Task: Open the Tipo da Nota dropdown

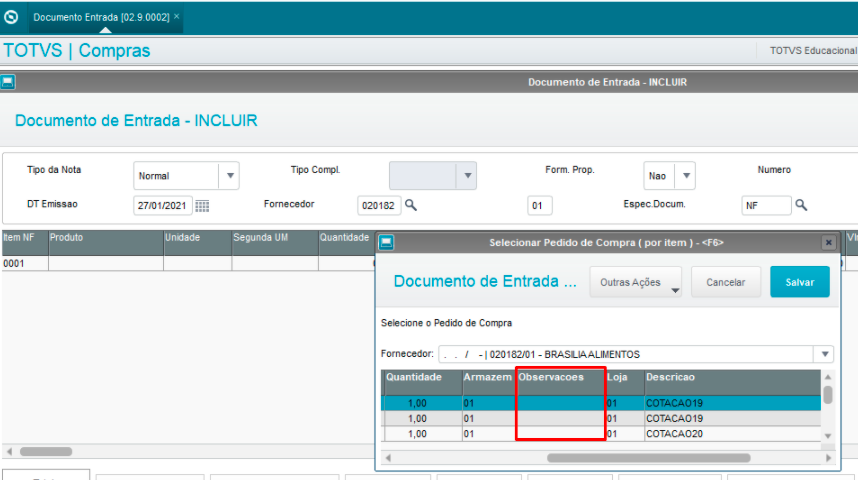Action: pos(230,176)
